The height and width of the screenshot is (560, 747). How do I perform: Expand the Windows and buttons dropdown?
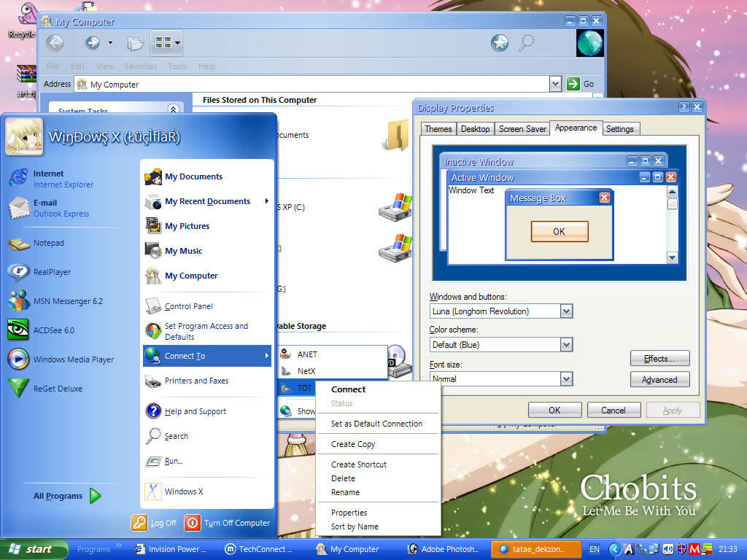tap(566, 311)
